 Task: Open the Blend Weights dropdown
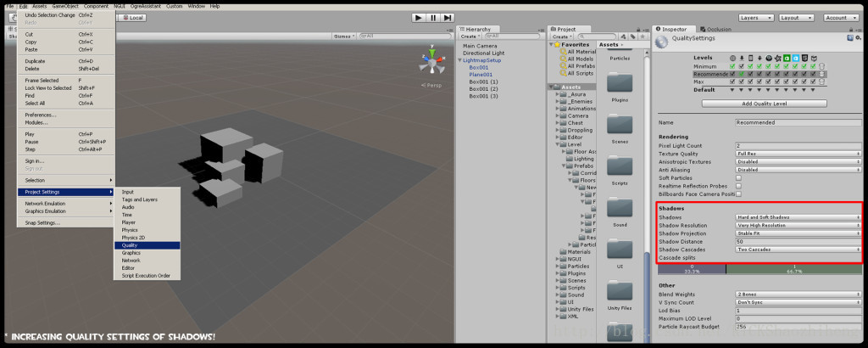click(798, 295)
